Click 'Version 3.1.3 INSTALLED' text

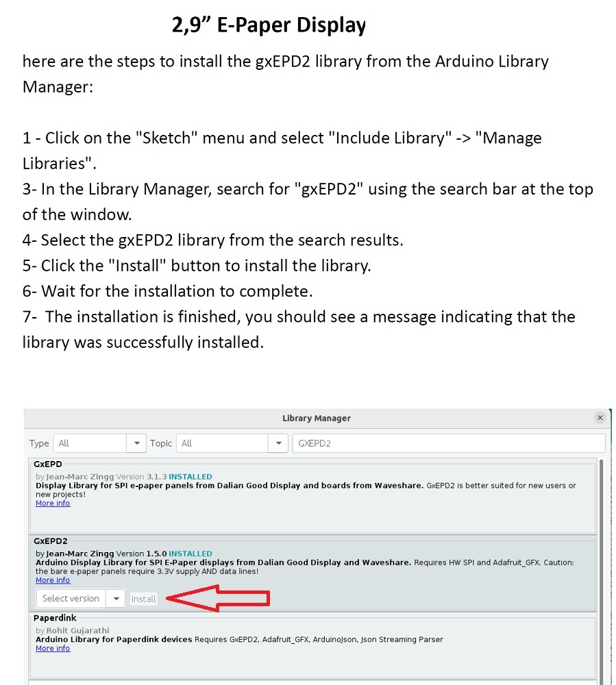(x=164, y=477)
